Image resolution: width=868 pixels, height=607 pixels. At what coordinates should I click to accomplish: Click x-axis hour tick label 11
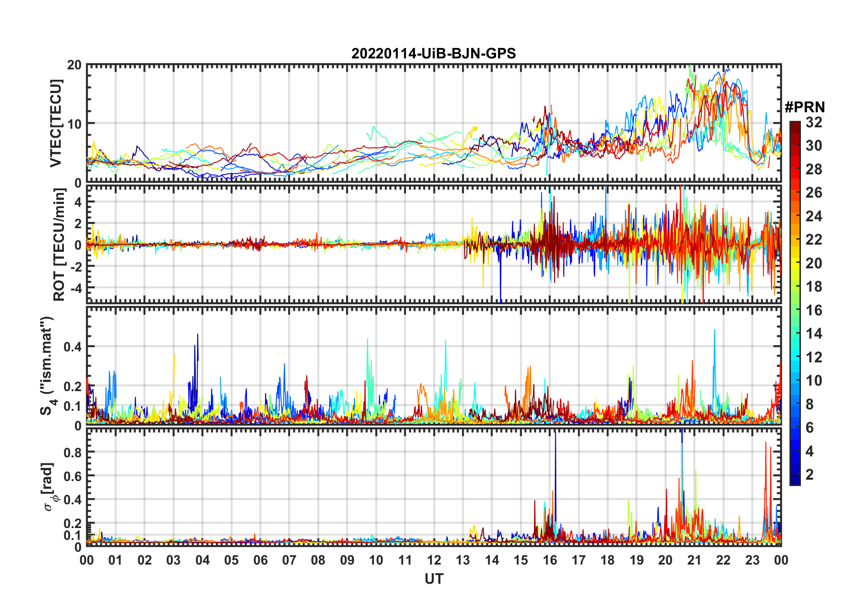click(405, 560)
